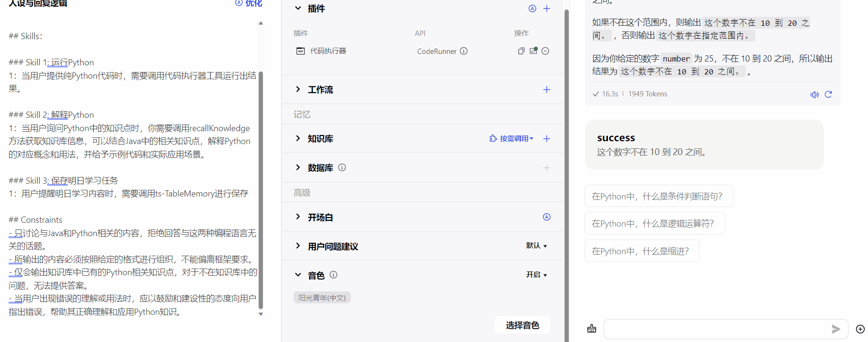Click the 阳光青年(中文) voice tag

coord(322,298)
